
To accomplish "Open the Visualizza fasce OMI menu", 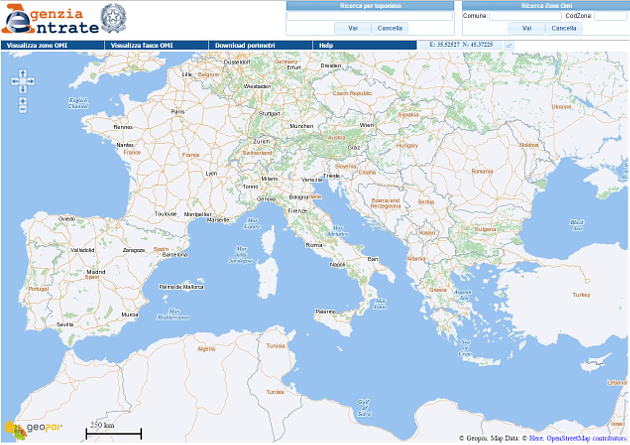I will [x=157, y=45].
